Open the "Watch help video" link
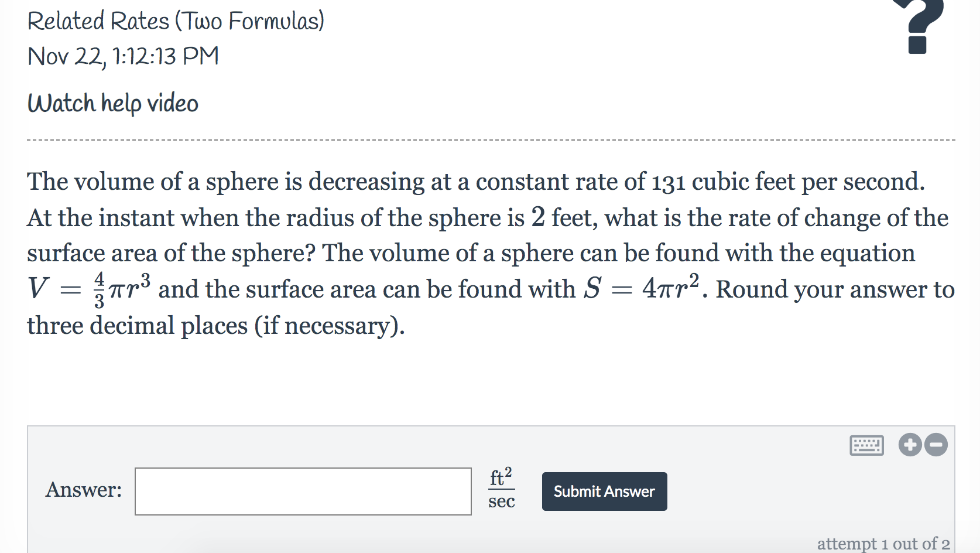Viewport: 980px width, 553px height. click(x=112, y=103)
